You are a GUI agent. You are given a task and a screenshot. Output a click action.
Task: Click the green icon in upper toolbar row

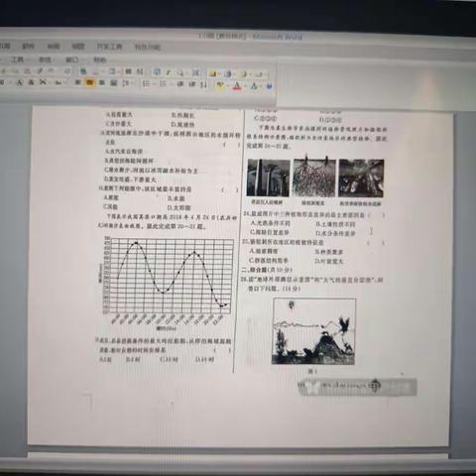[83, 70]
